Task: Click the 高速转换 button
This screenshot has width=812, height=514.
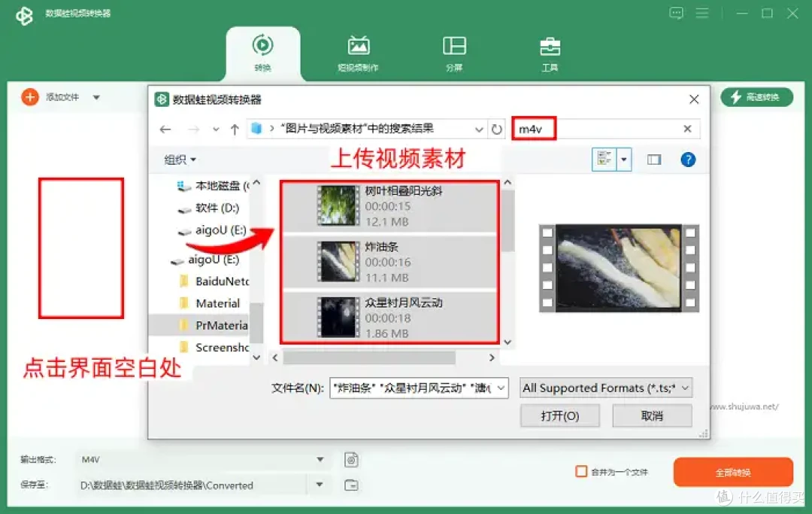Action: (x=756, y=97)
